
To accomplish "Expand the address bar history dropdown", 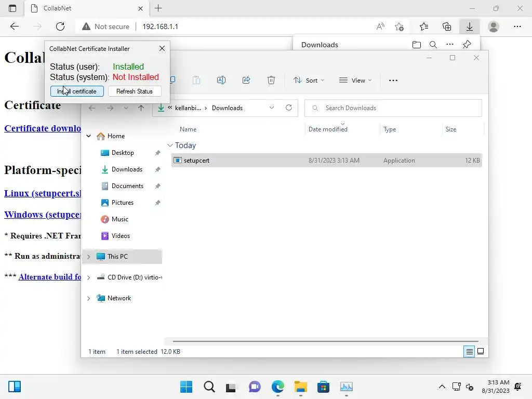I will coord(272,108).
